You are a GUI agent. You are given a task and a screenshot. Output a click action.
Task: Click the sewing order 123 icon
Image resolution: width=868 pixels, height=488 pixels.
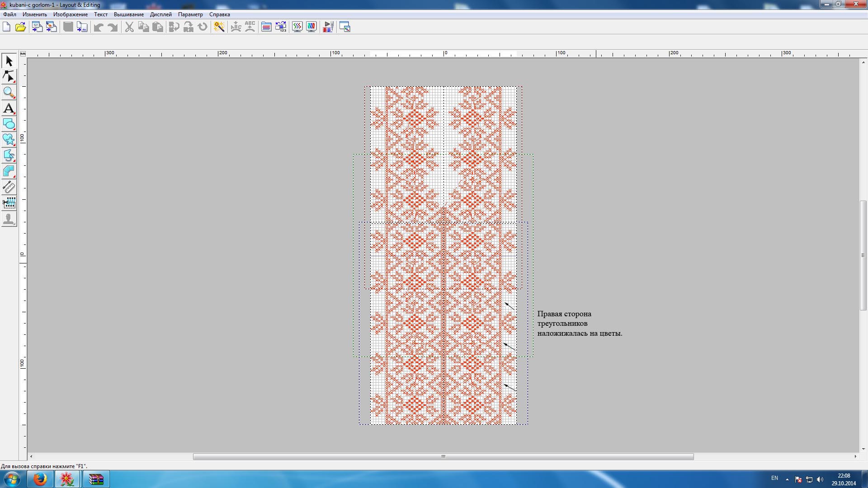click(281, 27)
